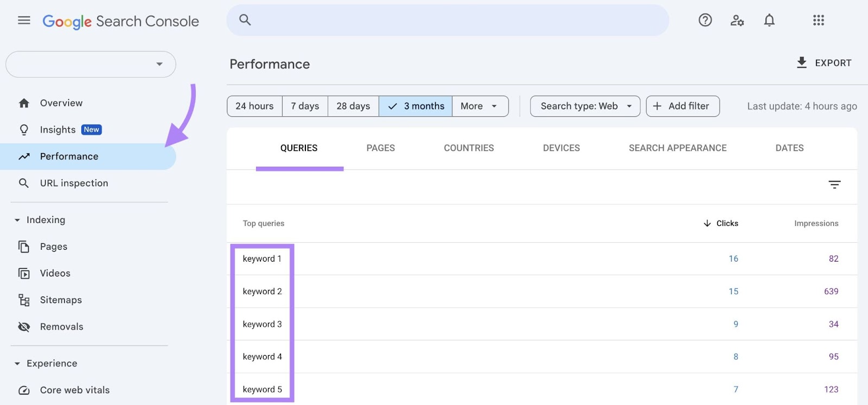Click the Add filter button

(x=682, y=106)
